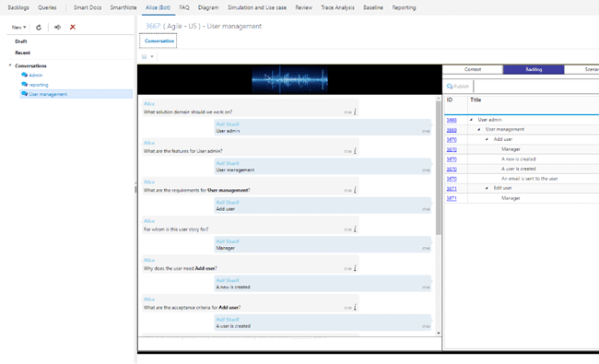Open Simulation and Use case tab

click(x=257, y=7)
